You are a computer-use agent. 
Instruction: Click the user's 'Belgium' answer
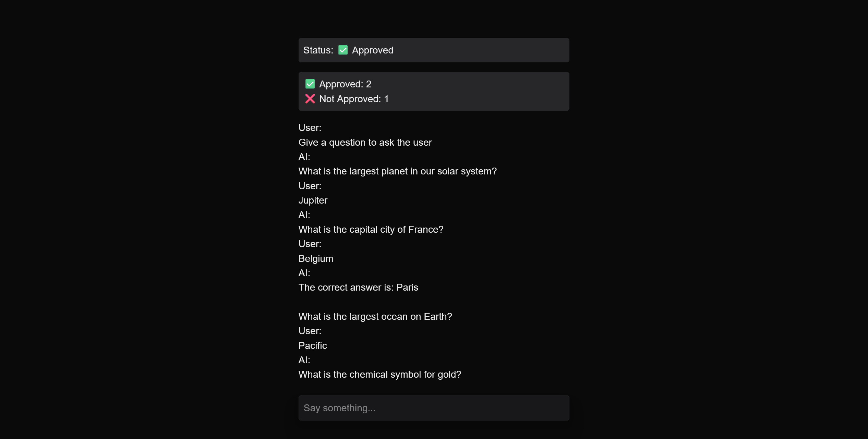pyautogui.click(x=316, y=258)
